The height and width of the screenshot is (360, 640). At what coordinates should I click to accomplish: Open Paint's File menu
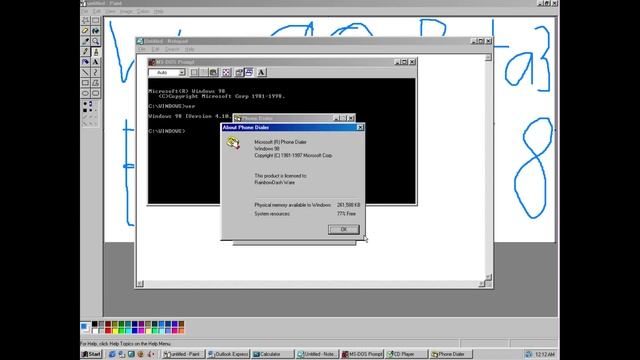pos(85,11)
